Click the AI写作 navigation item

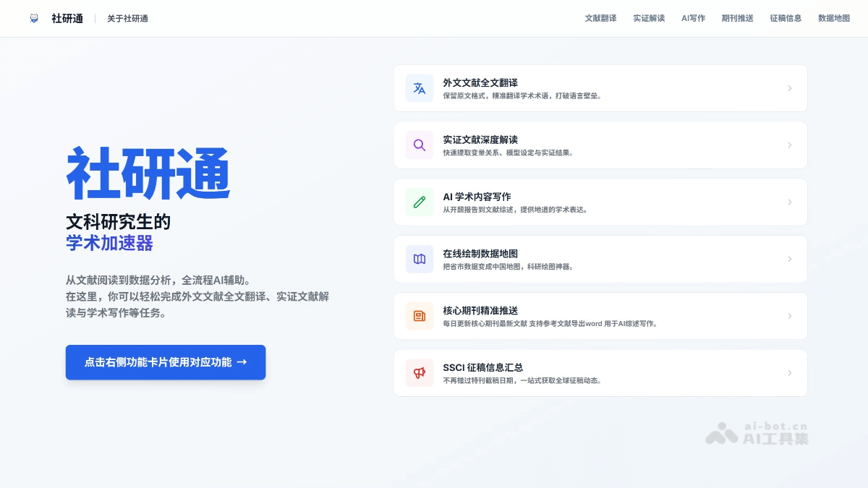tap(693, 19)
